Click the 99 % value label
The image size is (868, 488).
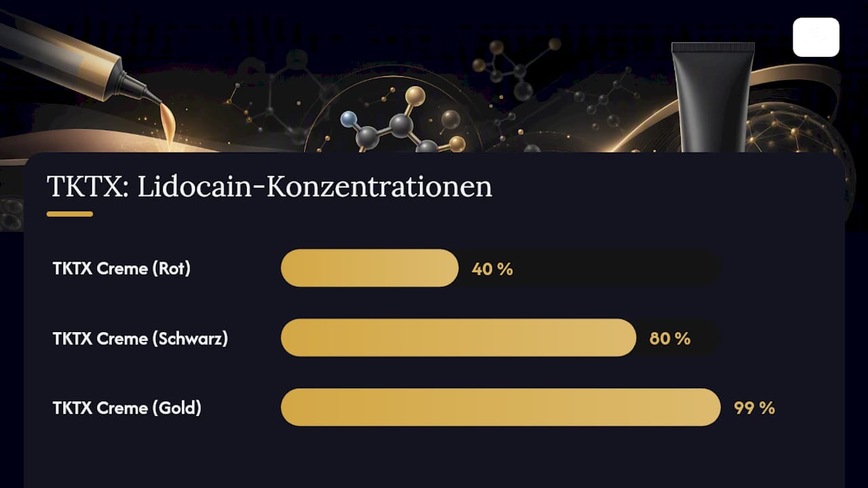(754, 408)
